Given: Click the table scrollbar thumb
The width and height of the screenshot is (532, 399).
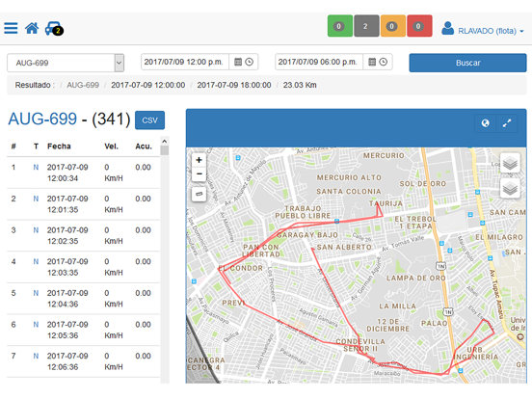Looking at the screenshot, I should click(165, 150).
